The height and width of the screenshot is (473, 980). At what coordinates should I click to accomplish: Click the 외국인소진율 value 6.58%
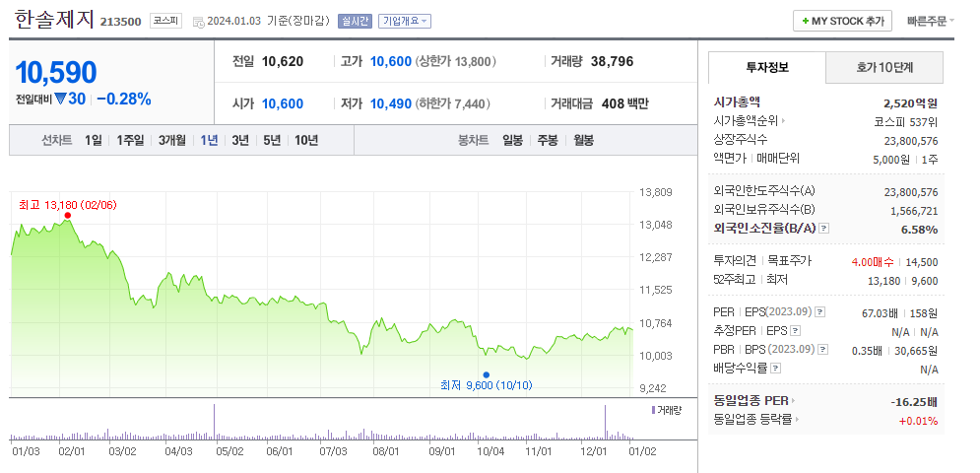point(919,230)
